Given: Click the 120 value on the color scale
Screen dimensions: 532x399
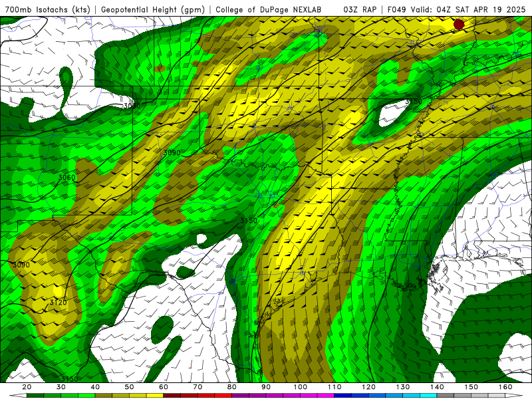Looking at the screenshot, I should point(369,387).
